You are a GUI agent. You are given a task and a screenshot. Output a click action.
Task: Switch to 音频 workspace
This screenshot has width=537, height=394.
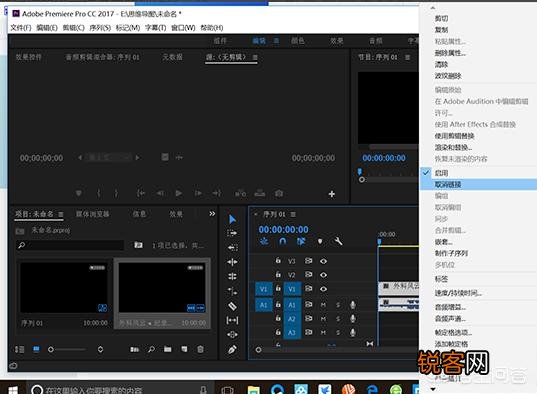click(x=376, y=41)
